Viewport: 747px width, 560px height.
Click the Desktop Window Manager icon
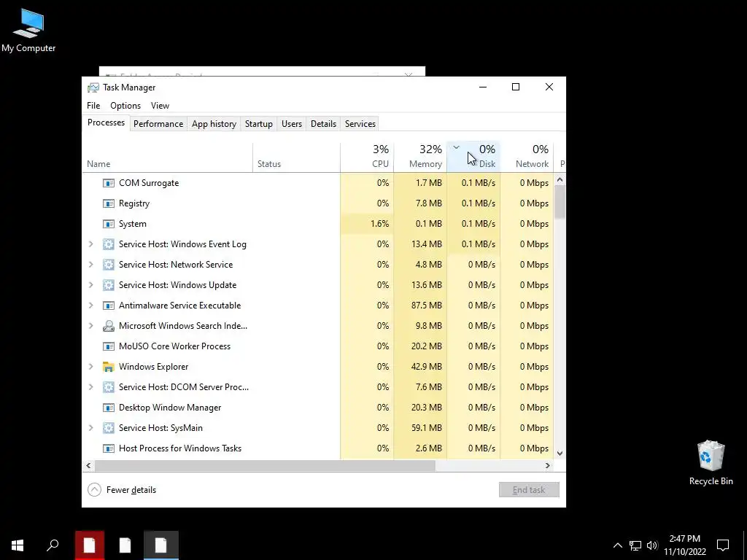click(x=109, y=408)
